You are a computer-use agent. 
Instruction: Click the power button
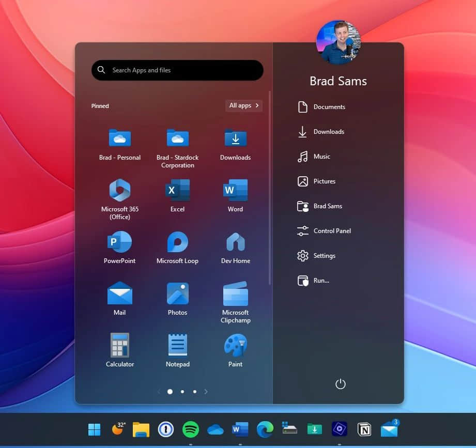[x=340, y=384]
